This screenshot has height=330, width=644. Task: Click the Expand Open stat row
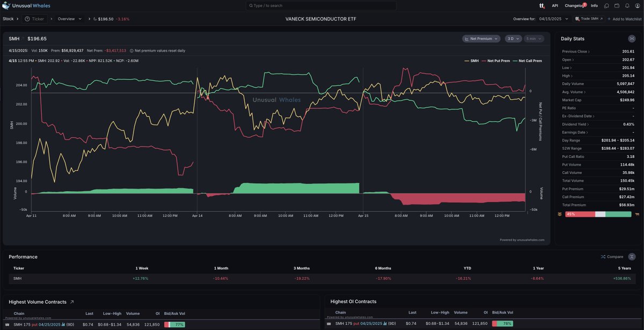pyautogui.click(x=598, y=60)
